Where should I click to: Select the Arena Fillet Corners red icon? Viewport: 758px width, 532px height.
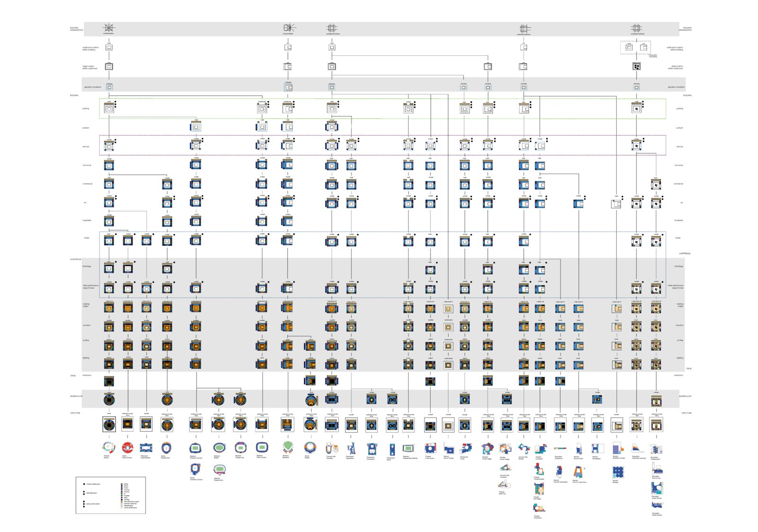127,447
